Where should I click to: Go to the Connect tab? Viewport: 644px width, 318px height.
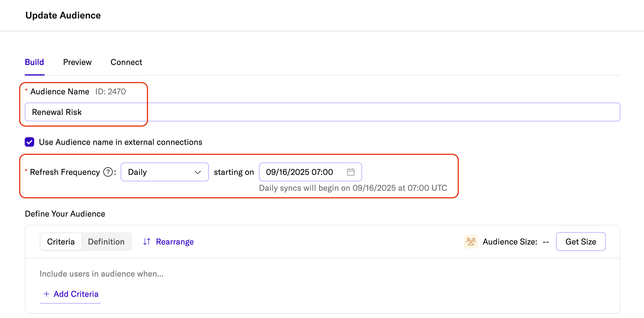pyautogui.click(x=126, y=62)
